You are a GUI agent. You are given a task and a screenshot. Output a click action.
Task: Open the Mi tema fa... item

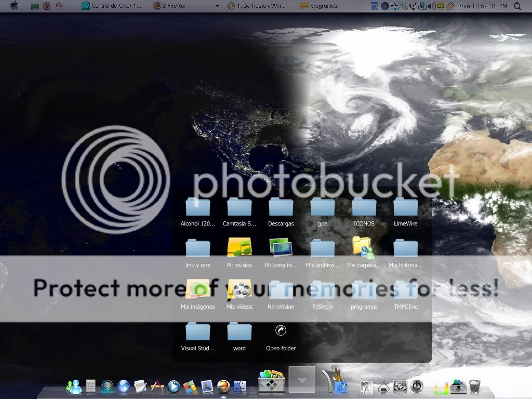coord(281,253)
